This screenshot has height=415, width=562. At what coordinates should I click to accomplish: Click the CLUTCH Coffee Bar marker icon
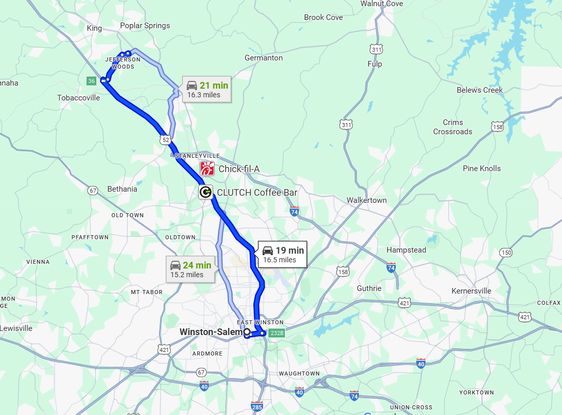[205, 192]
